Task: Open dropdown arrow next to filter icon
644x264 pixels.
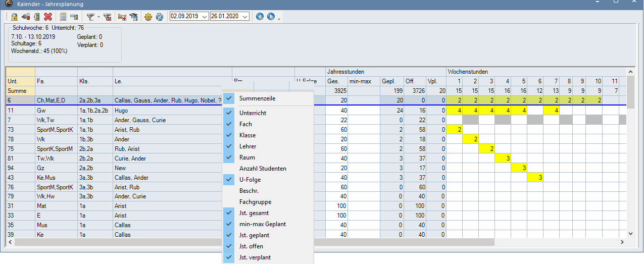Action: 98,17
